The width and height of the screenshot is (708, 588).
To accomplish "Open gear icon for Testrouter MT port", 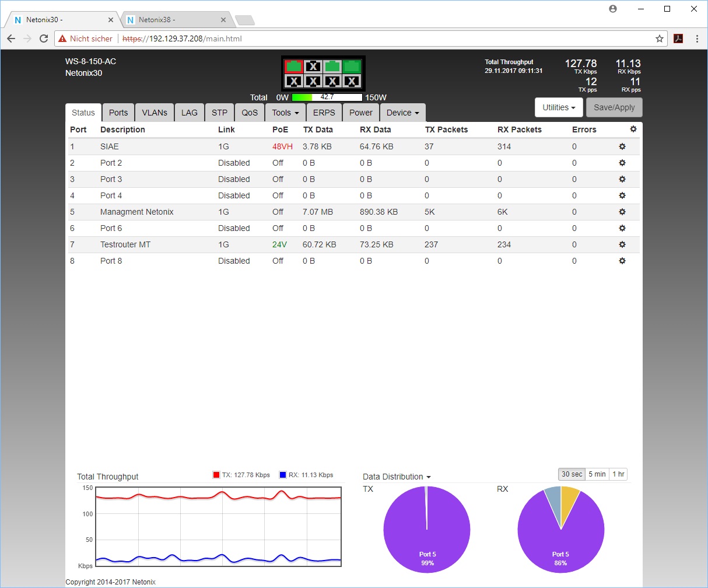I will 622,244.
